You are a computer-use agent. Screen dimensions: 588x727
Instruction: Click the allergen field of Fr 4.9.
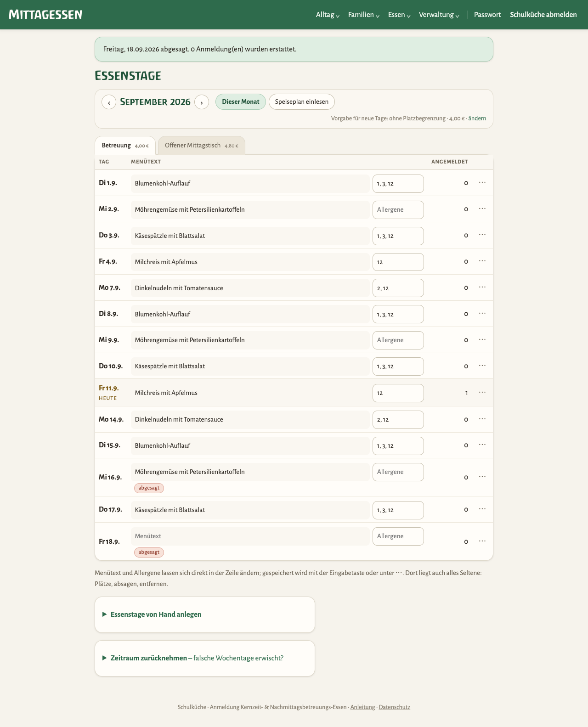(x=398, y=262)
